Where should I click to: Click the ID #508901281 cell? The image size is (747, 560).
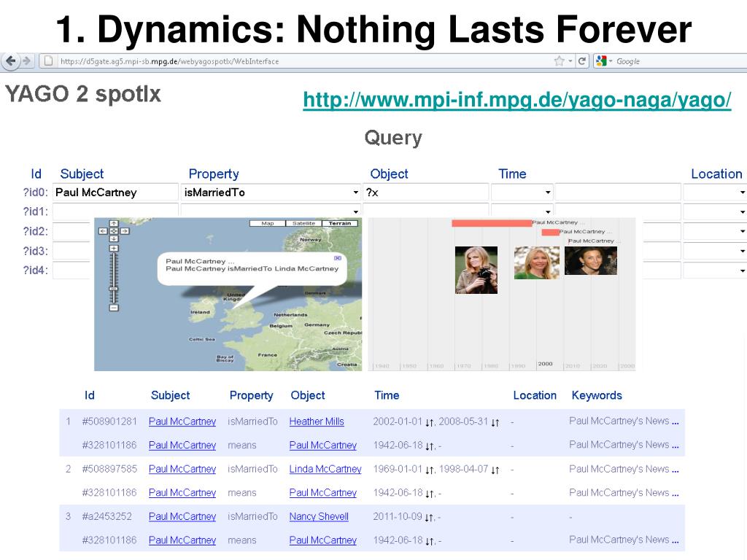109,421
